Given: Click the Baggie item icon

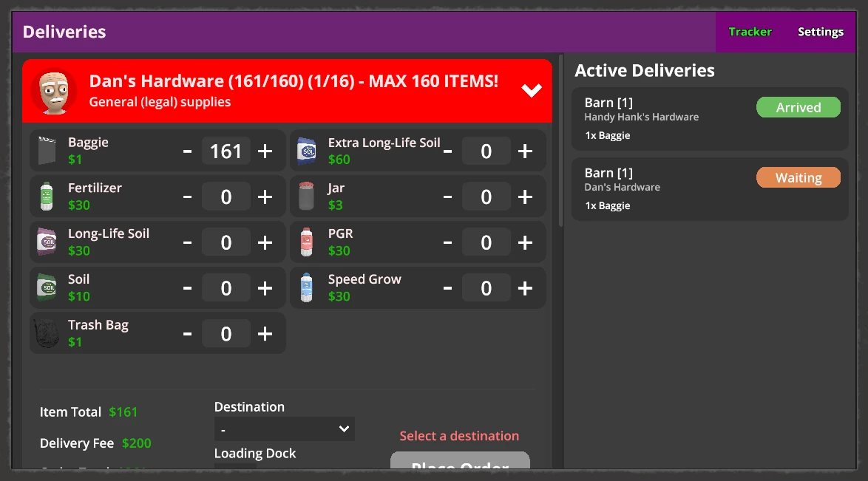Looking at the screenshot, I should 47,151.
